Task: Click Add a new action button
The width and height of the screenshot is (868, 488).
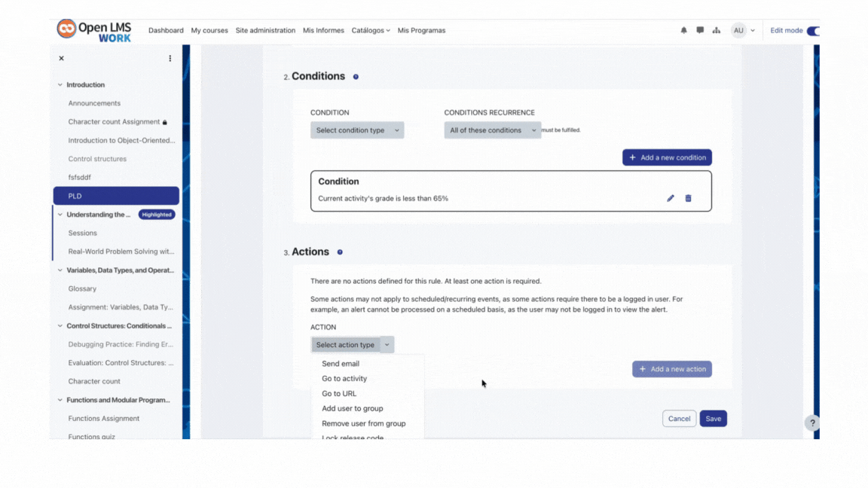Action: point(672,369)
